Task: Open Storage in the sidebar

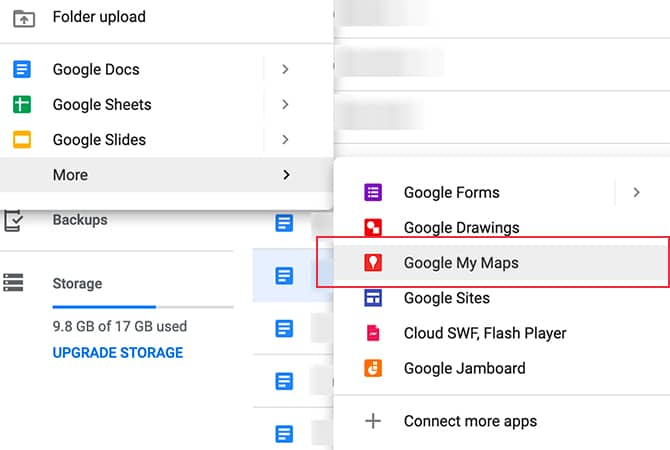Action: pos(77,283)
